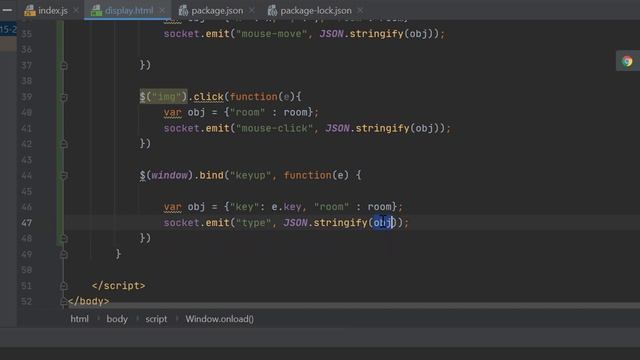
Task: Switch to the index.js tab
Action: click(52, 11)
